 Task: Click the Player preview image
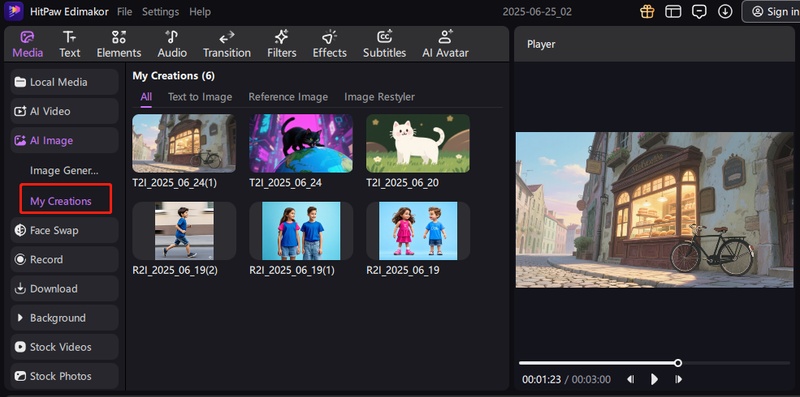tap(654, 210)
